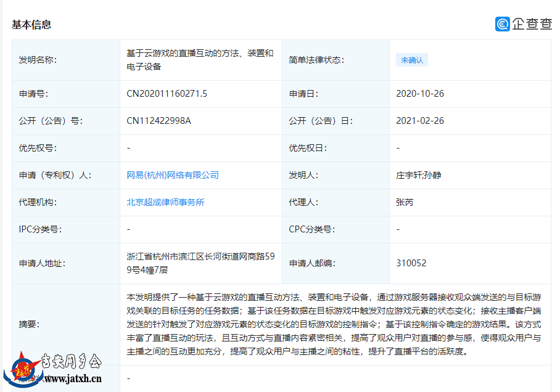Image resolution: width=560 pixels, height=392 pixels.
Task: Click the 申请人邮编 field label
Action: click(x=312, y=263)
